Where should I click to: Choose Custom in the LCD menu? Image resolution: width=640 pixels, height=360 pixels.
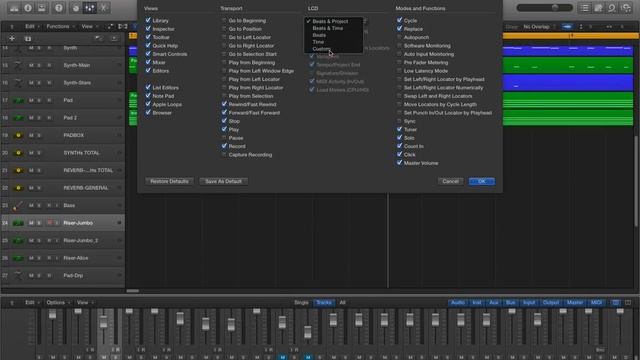[333, 49]
